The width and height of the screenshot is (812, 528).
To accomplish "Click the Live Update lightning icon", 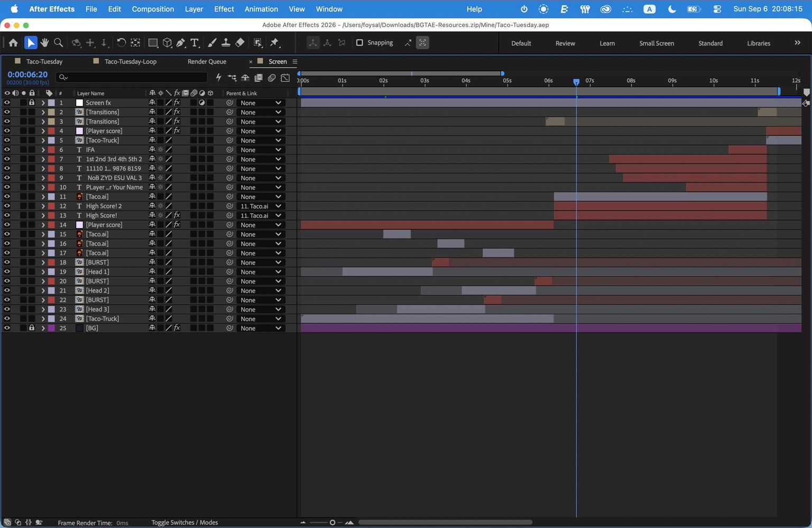I will point(218,78).
